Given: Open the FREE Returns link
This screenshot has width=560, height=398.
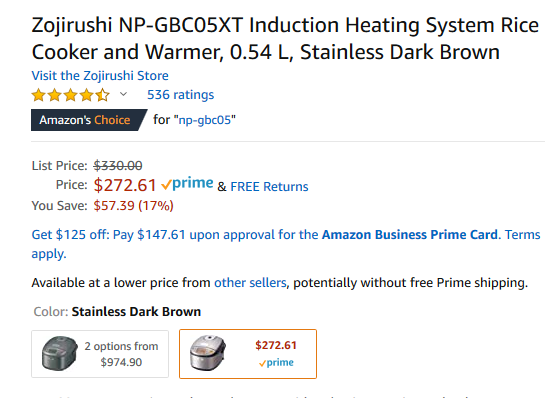Looking at the screenshot, I should click(269, 186).
